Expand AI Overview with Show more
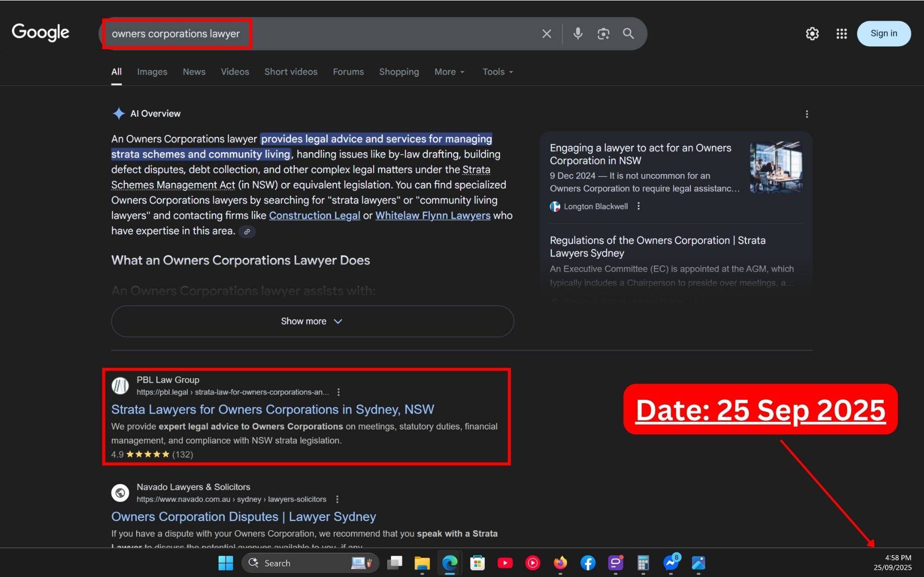This screenshot has width=924, height=577. [x=312, y=321]
